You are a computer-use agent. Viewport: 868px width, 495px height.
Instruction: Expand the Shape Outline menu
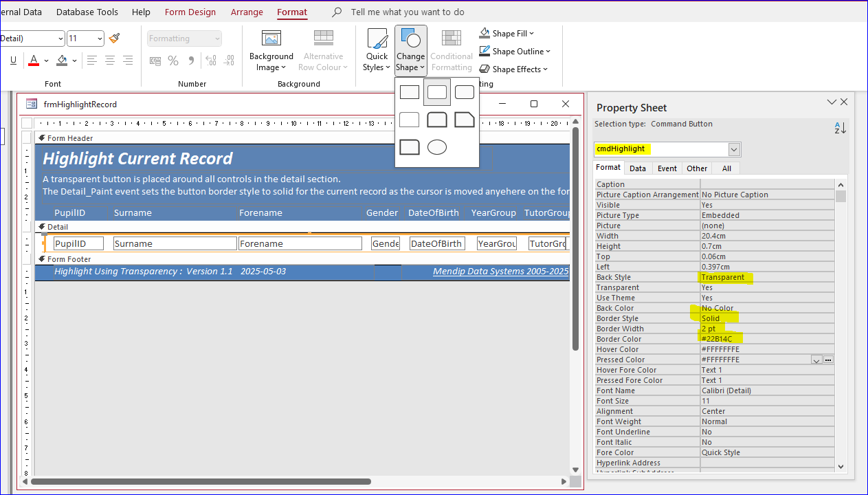tap(515, 51)
